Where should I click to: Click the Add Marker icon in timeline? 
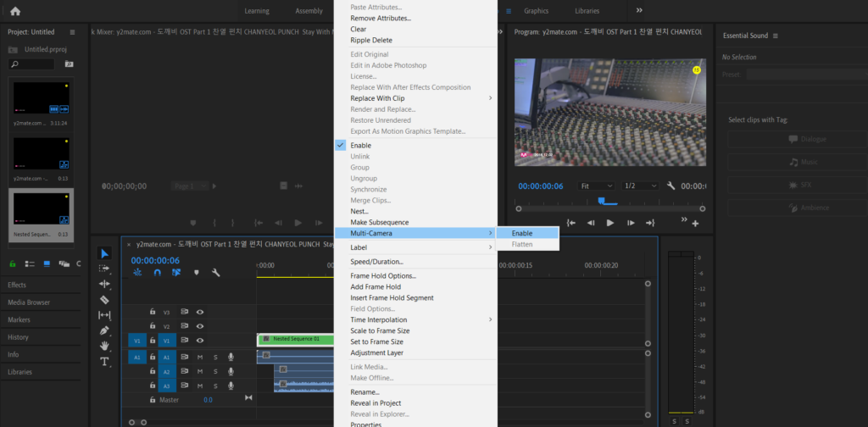(196, 273)
